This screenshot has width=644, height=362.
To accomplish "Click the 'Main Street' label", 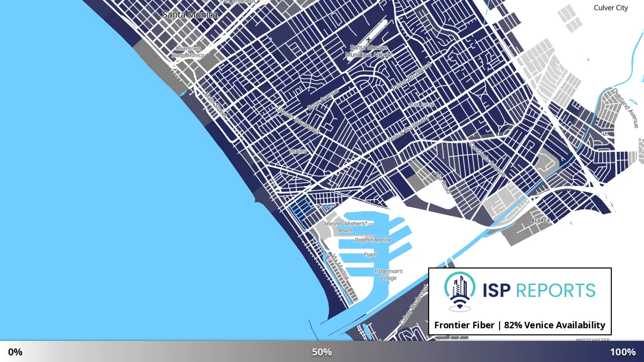I will click(x=215, y=104).
